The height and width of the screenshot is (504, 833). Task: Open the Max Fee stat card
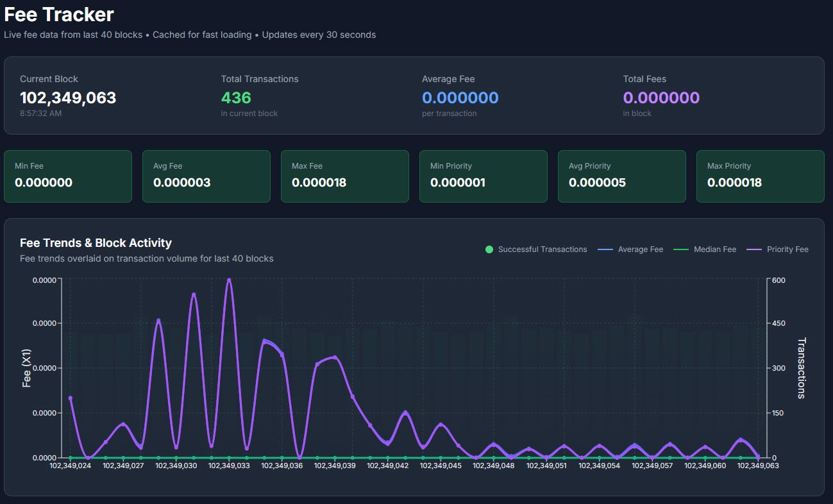click(345, 176)
